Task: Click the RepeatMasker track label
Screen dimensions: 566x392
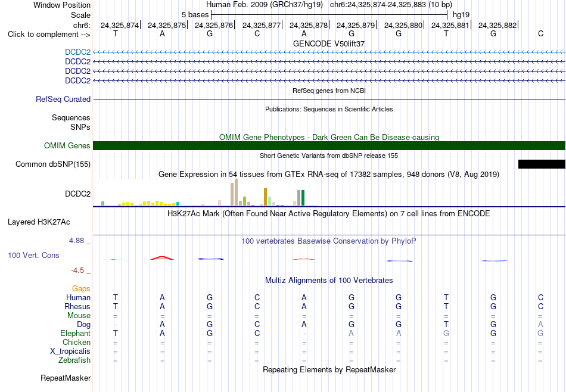Action: pyautogui.click(x=66, y=378)
